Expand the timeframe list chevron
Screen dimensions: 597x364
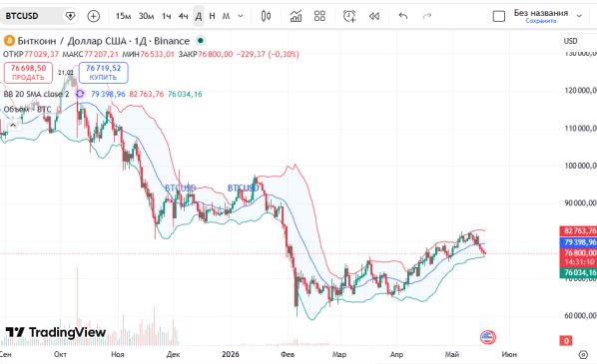click(241, 16)
